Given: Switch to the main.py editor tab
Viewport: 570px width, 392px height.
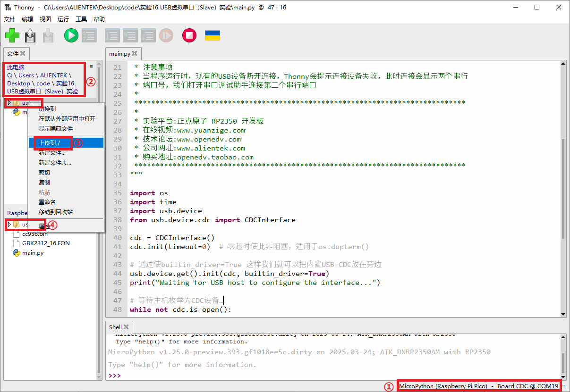Looking at the screenshot, I should click(119, 53).
